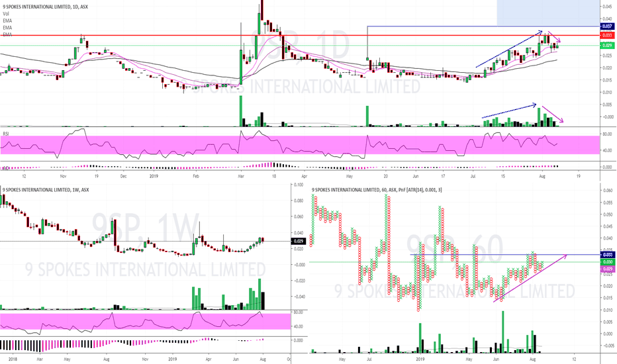Select the green 0.029 price label on daily chart

607,46
